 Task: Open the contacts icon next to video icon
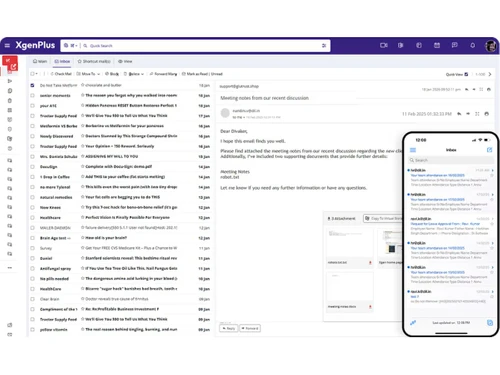401,45
